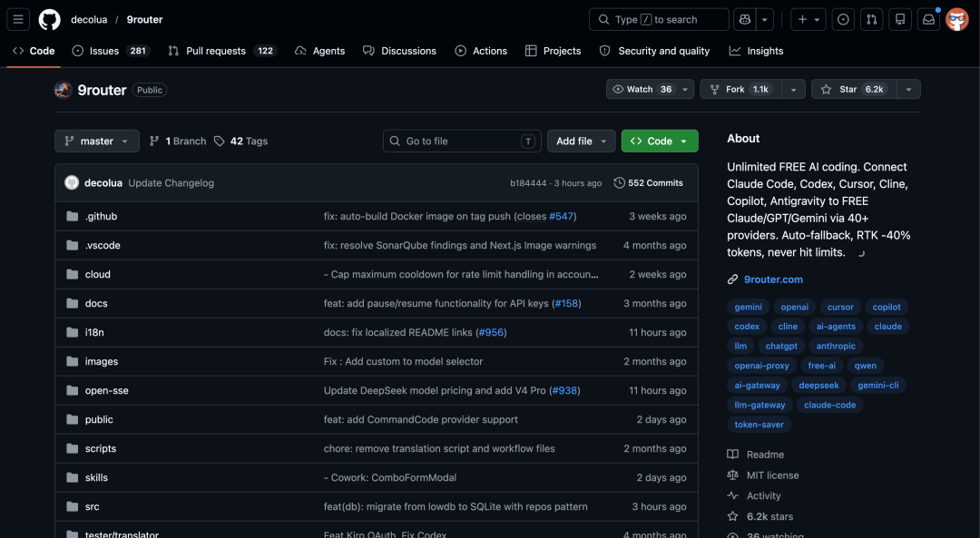The image size is (980, 538).
Task: Select the claude-code topic tag
Action: [x=830, y=405]
